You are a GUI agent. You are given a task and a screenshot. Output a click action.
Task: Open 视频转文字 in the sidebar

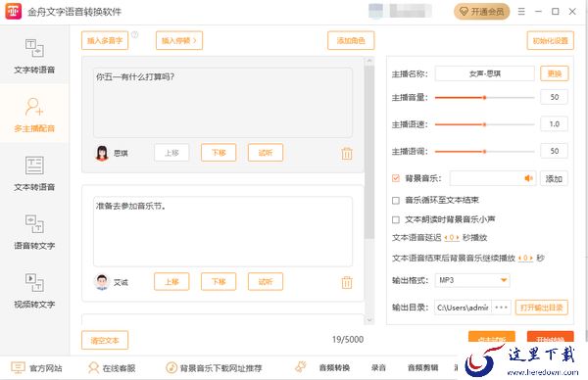(34, 291)
